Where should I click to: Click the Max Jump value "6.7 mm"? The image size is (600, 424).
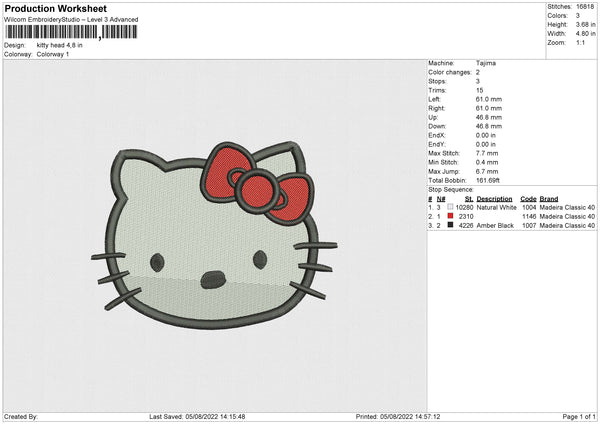pyautogui.click(x=487, y=171)
